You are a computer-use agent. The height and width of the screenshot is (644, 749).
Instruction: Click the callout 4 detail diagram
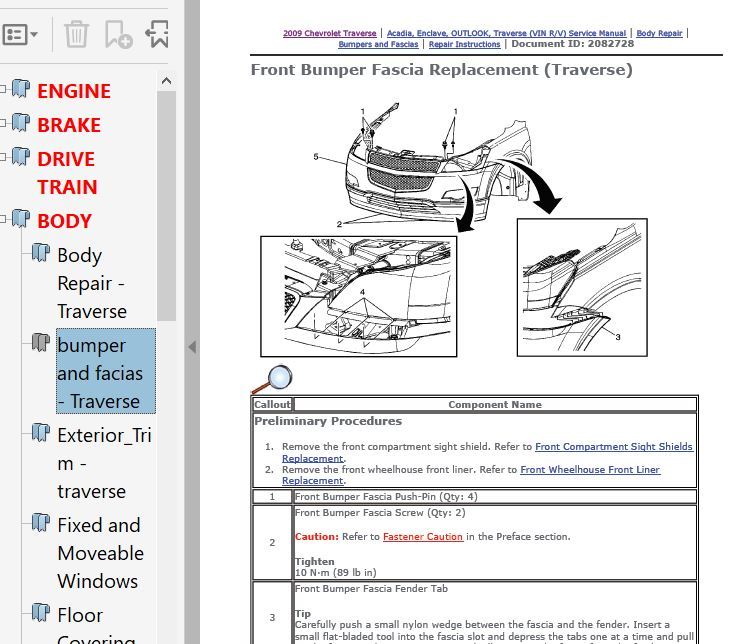(x=359, y=296)
